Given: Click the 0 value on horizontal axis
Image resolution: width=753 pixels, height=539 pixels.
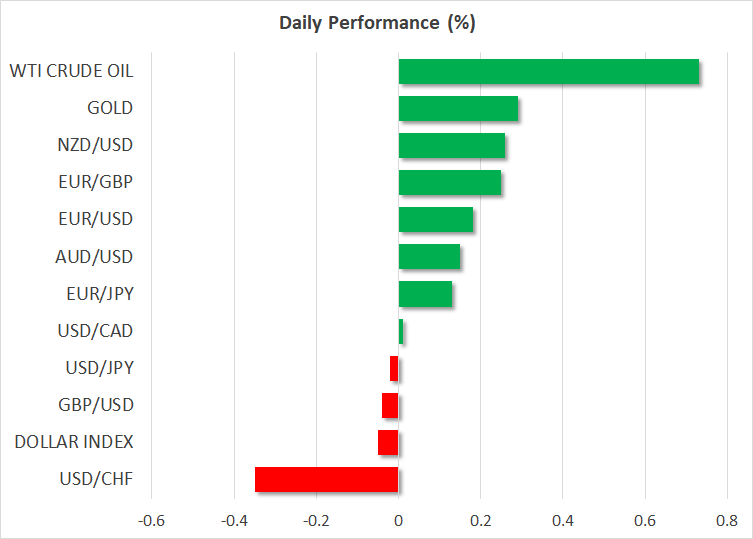Looking at the screenshot, I should (398, 521).
